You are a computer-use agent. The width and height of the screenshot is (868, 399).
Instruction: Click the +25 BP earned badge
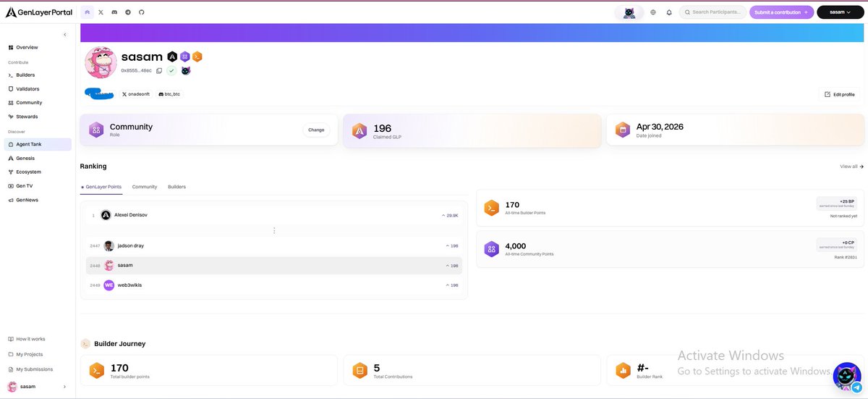[838, 203]
